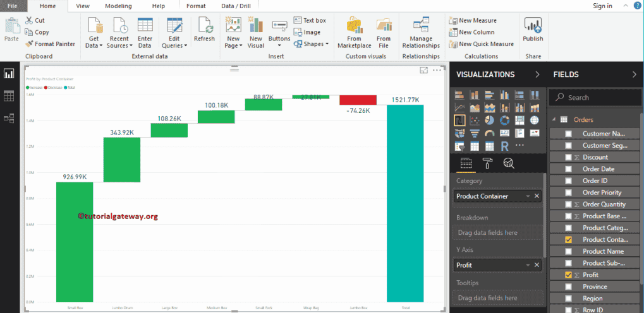Switch to Relationships view in left sidebar

point(9,119)
